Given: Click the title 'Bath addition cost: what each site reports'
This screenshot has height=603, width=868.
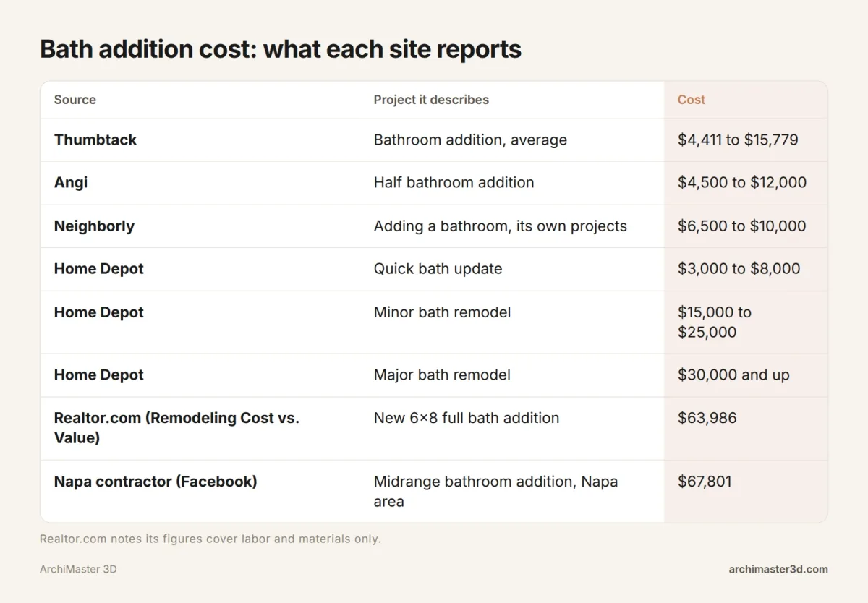Looking at the screenshot, I should click(281, 49).
